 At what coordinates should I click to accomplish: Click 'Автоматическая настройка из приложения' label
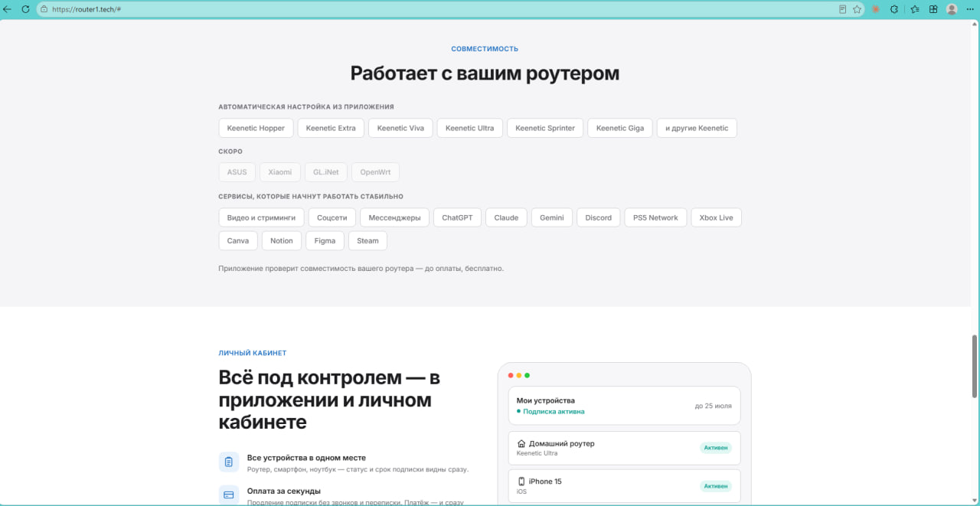tap(306, 107)
